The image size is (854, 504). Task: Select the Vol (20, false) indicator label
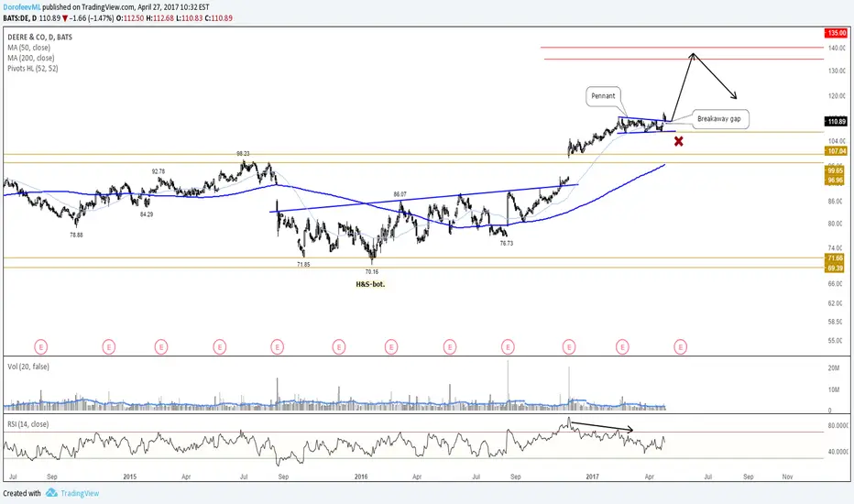(28, 367)
